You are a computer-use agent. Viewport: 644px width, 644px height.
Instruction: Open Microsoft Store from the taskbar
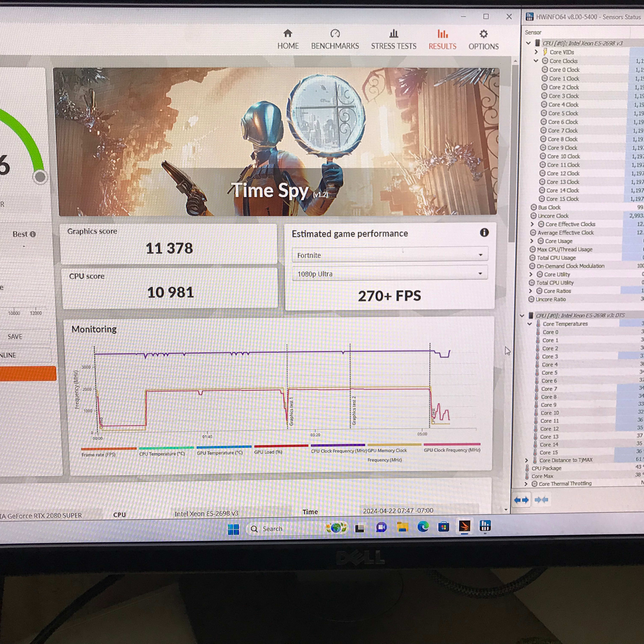point(444,527)
